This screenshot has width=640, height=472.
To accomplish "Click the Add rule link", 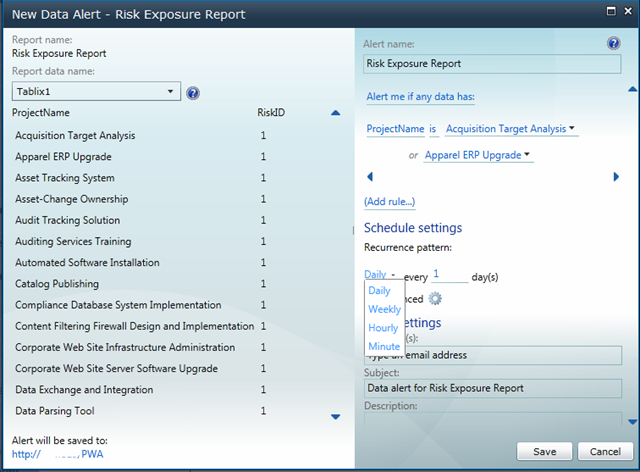I will [390, 202].
